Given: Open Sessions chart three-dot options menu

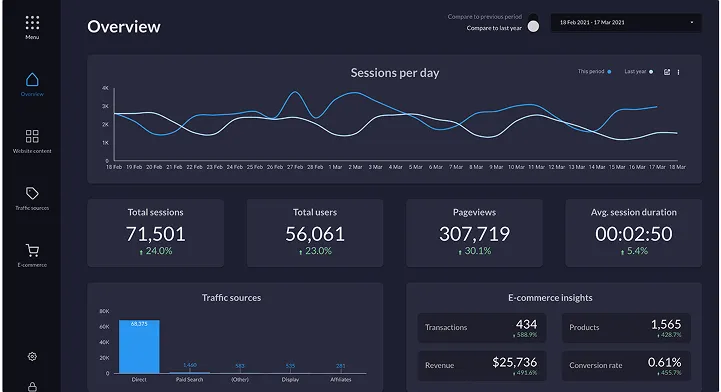Looking at the screenshot, I should tap(678, 72).
